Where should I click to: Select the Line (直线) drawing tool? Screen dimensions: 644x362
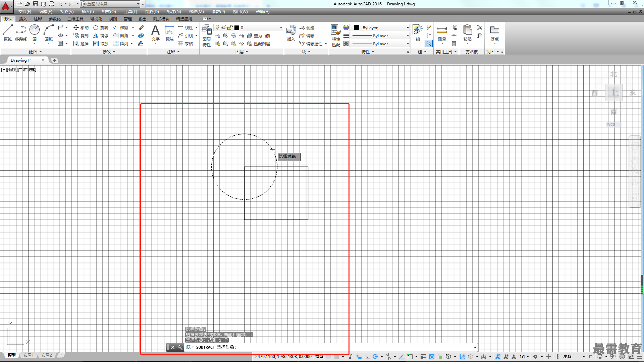point(8,33)
